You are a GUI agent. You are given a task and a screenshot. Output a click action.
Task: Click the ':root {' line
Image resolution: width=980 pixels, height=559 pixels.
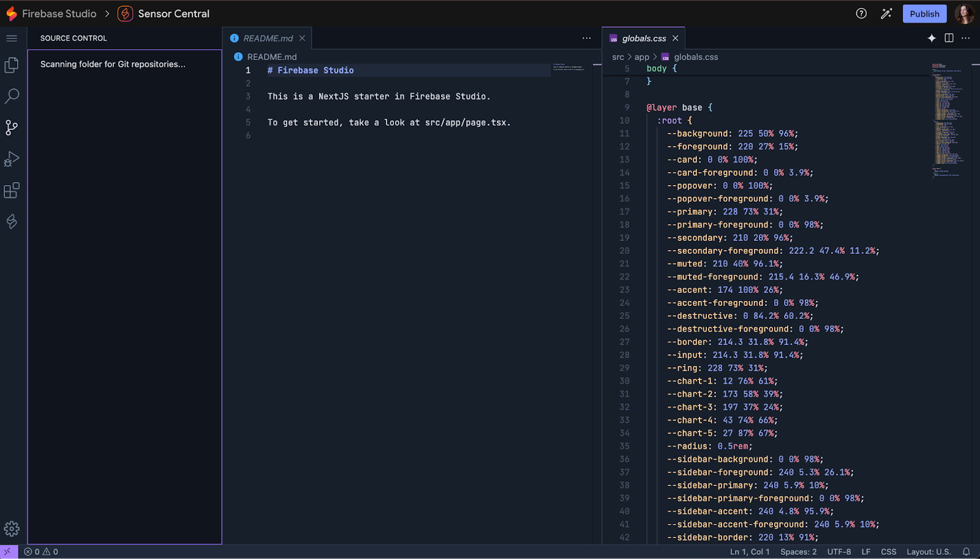[x=674, y=121]
